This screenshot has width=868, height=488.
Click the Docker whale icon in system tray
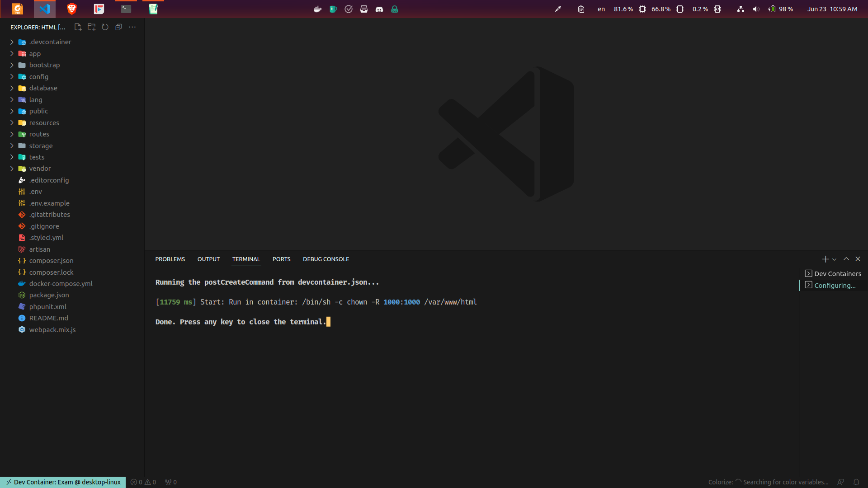click(317, 9)
